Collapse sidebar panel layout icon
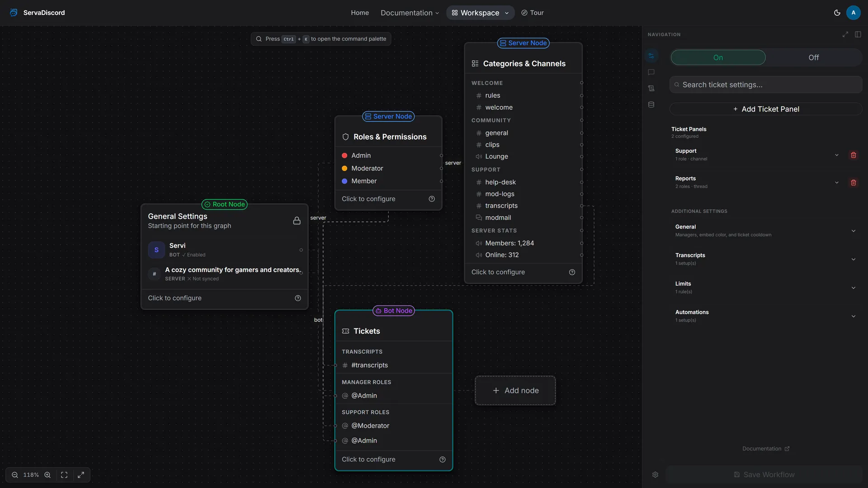The image size is (868, 488). pos(858,34)
